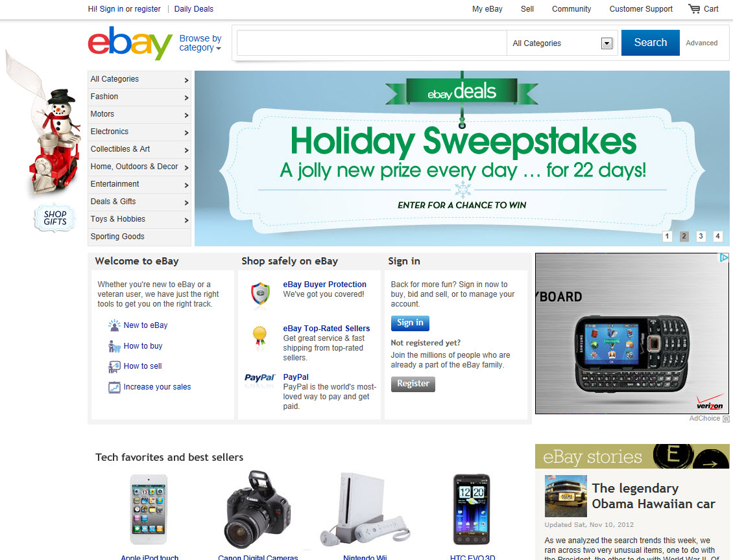Click the New to eBay icon
Viewport: 733px width, 560px height.
(114, 325)
